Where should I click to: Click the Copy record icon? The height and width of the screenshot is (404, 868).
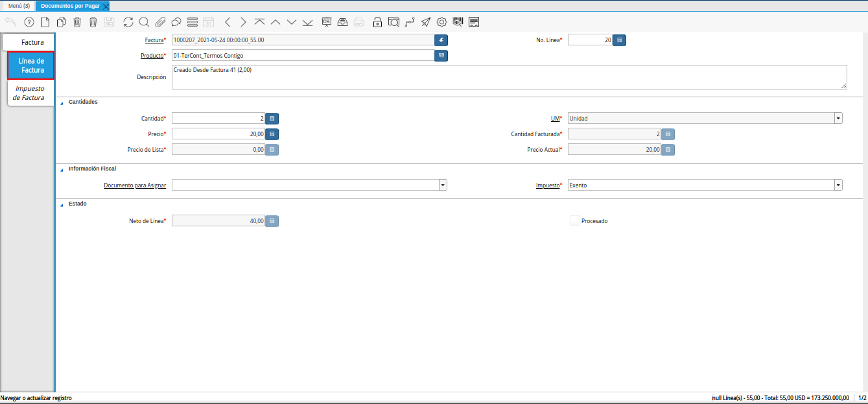[x=61, y=22]
